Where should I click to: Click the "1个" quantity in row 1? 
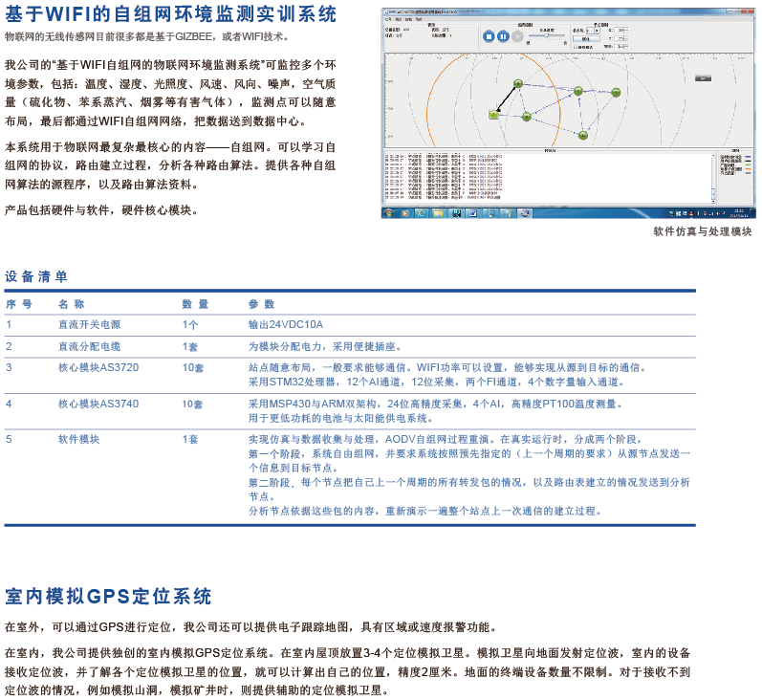[190, 325]
